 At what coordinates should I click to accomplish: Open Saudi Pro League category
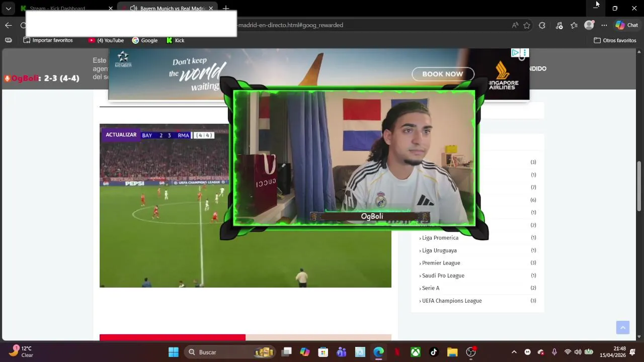pos(443,276)
